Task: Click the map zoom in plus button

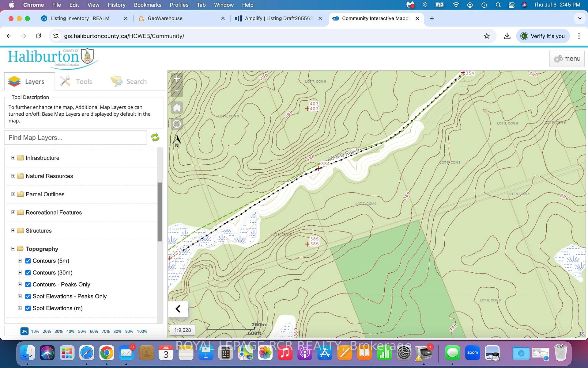Action: click(177, 79)
